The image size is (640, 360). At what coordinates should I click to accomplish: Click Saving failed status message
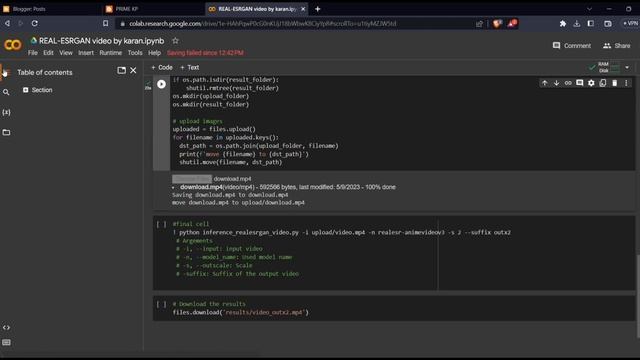[205, 53]
